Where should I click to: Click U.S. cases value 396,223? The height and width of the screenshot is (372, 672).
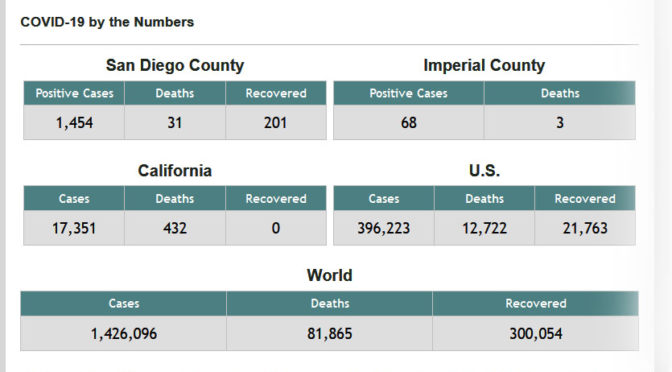384,228
